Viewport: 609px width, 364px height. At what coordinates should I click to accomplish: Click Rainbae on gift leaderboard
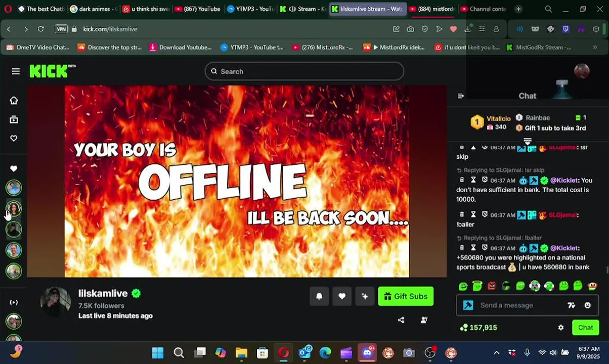coord(537,118)
